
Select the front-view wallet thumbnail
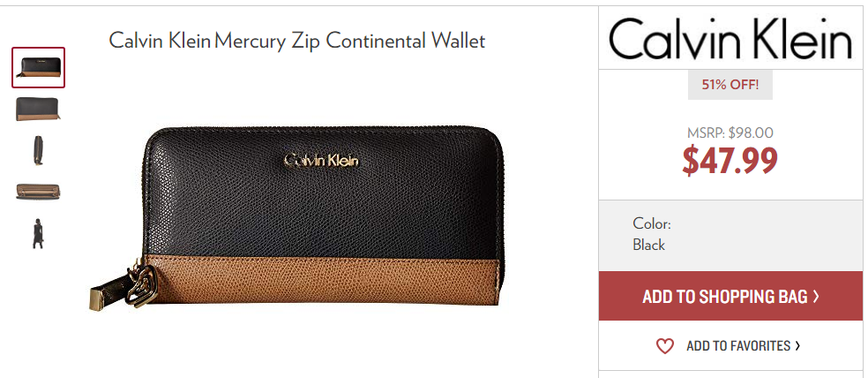pyautogui.click(x=38, y=68)
